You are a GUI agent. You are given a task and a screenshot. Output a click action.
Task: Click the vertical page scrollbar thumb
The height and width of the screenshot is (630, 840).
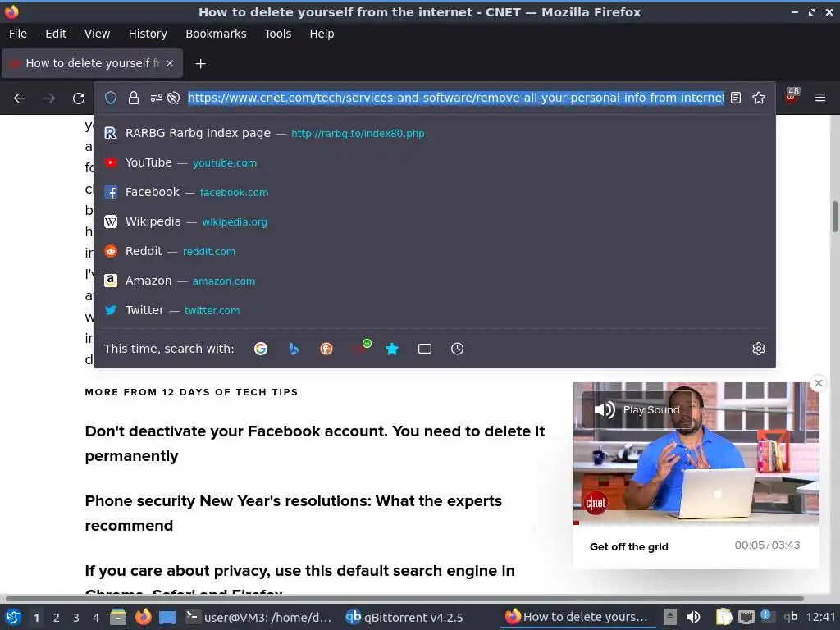pyautogui.click(x=834, y=217)
